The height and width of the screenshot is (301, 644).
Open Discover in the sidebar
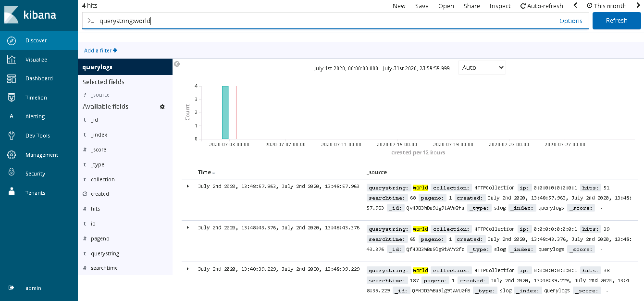coord(39,40)
